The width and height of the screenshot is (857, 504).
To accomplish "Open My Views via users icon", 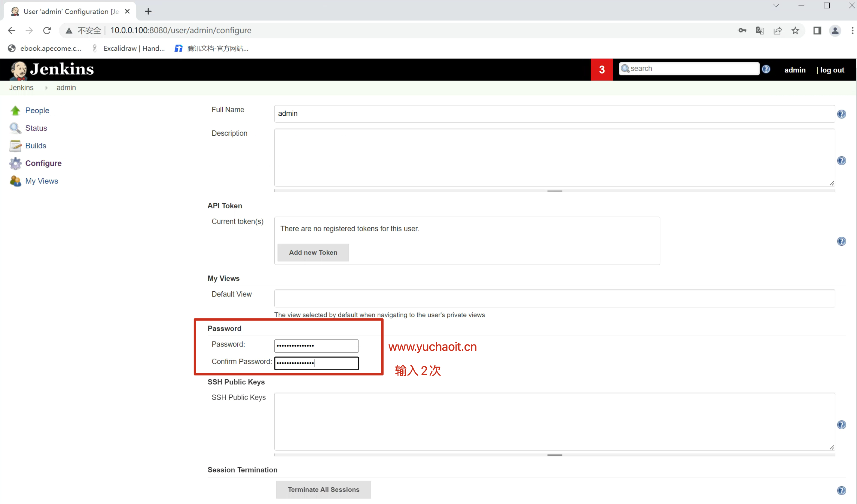I will coord(15,181).
